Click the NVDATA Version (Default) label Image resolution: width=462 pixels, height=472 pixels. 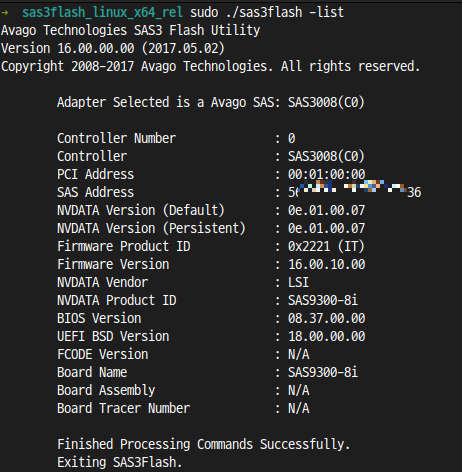point(141,210)
